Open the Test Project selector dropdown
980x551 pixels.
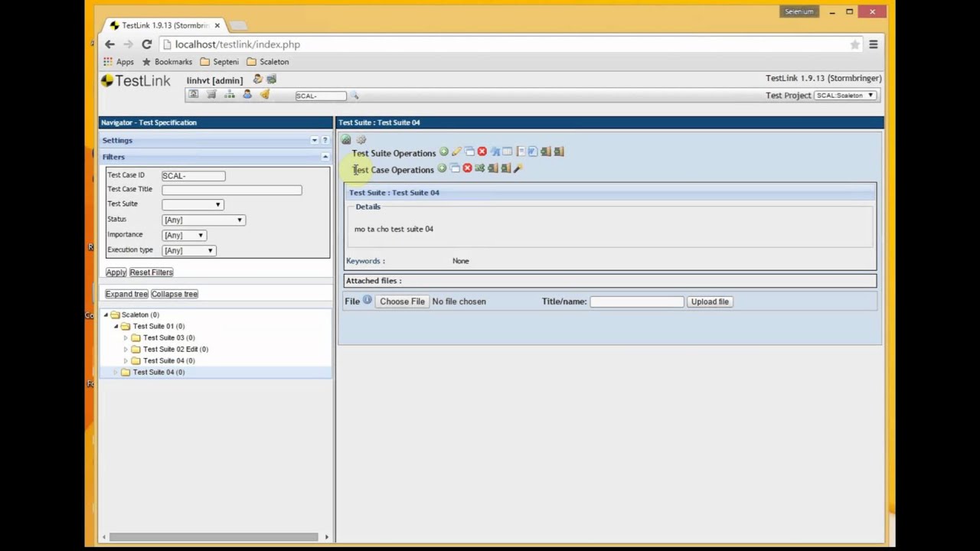pos(845,95)
